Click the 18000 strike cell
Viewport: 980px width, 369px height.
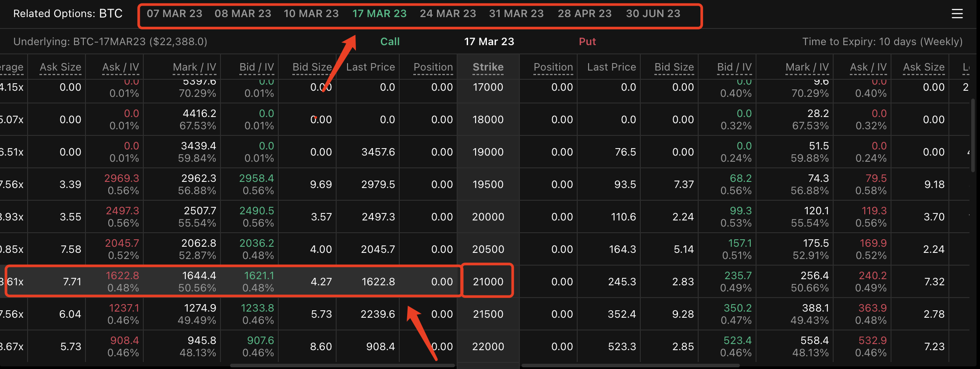(x=488, y=120)
